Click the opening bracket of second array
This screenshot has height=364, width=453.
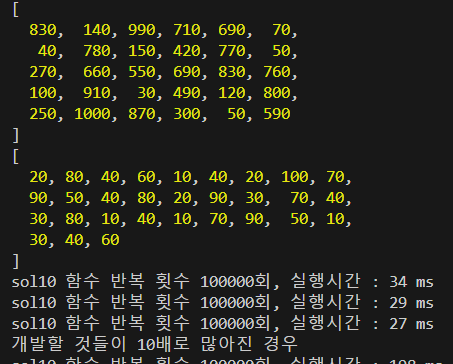16,156
